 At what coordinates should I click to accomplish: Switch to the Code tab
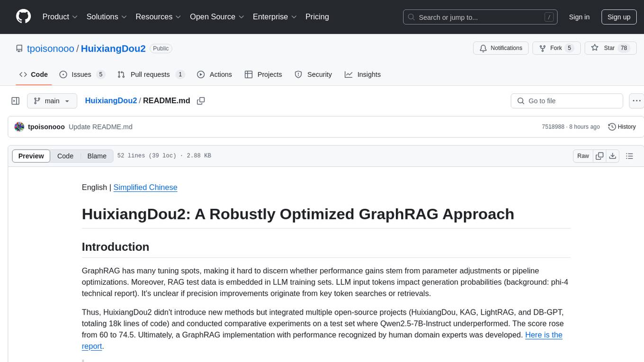pos(34,74)
